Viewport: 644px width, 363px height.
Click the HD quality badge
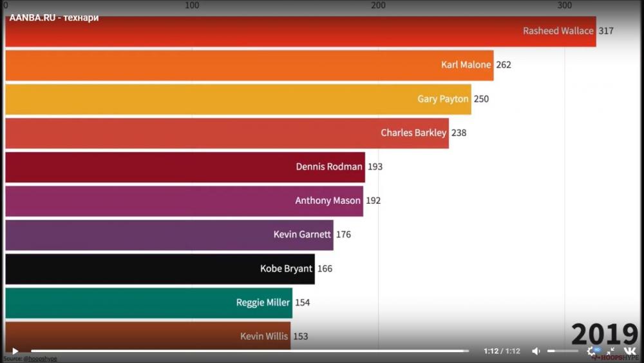click(x=597, y=349)
